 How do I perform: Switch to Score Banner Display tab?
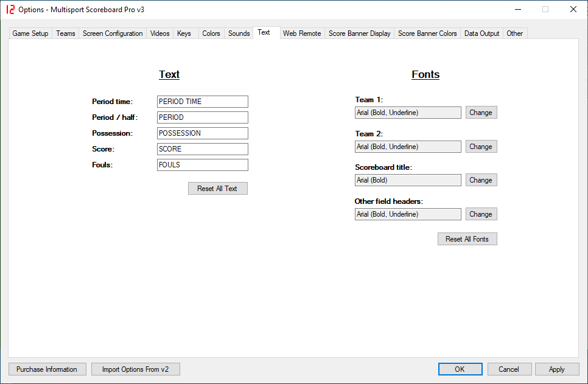pos(359,33)
